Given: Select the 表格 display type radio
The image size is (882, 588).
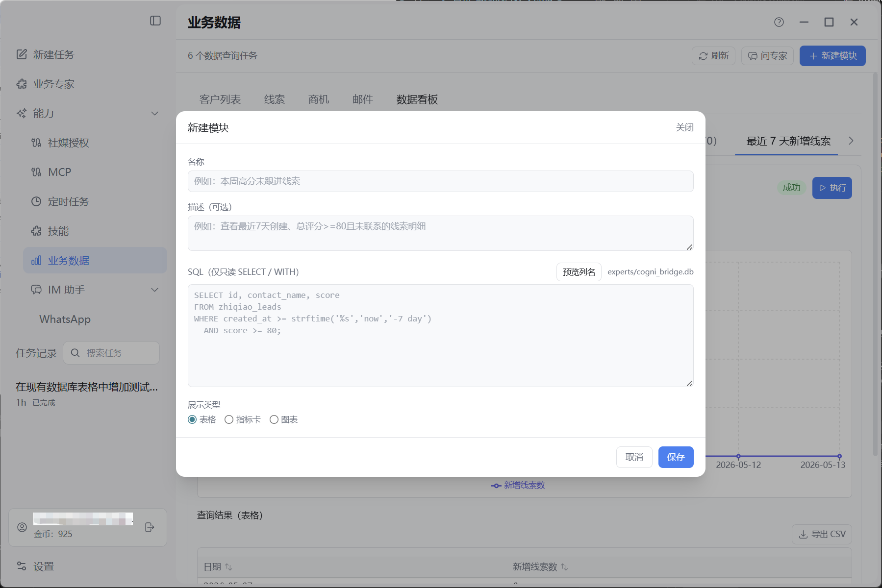Looking at the screenshot, I should [192, 419].
